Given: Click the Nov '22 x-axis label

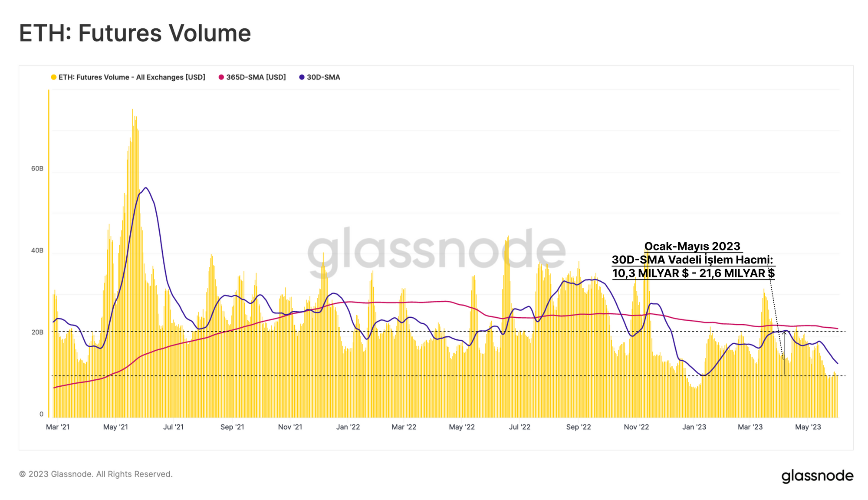Looking at the screenshot, I should coord(636,427).
